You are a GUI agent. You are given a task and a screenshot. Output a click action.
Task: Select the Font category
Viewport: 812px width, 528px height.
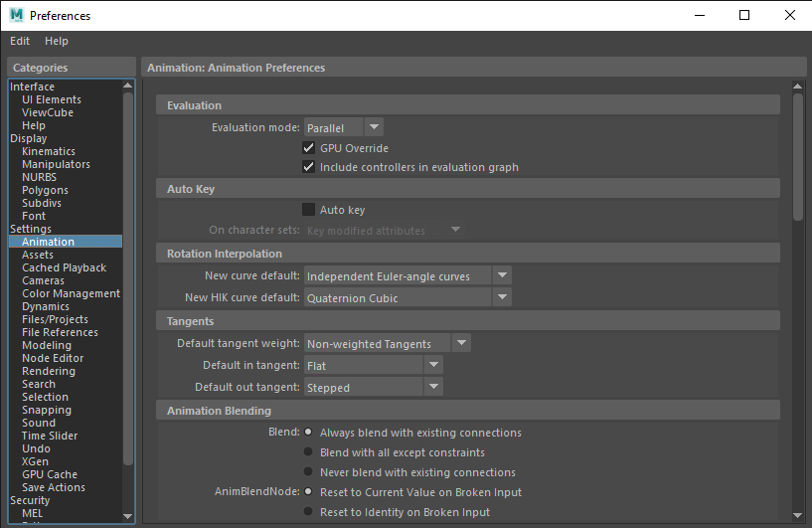tap(34, 216)
